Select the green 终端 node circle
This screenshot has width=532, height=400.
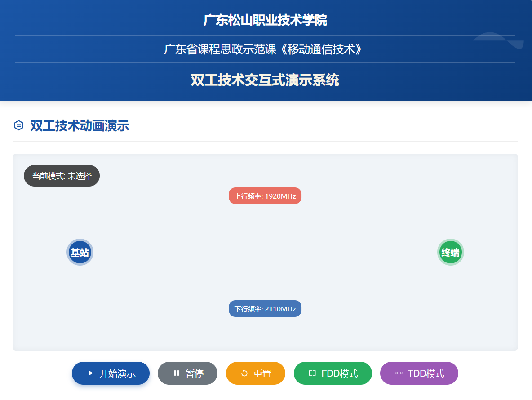coord(450,252)
